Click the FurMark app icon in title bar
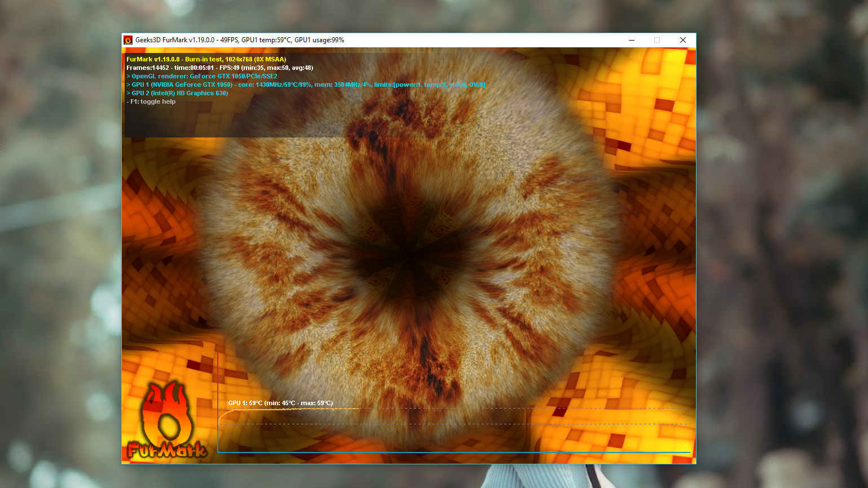The height and width of the screenshot is (488, 868). [x=128, y=40]
